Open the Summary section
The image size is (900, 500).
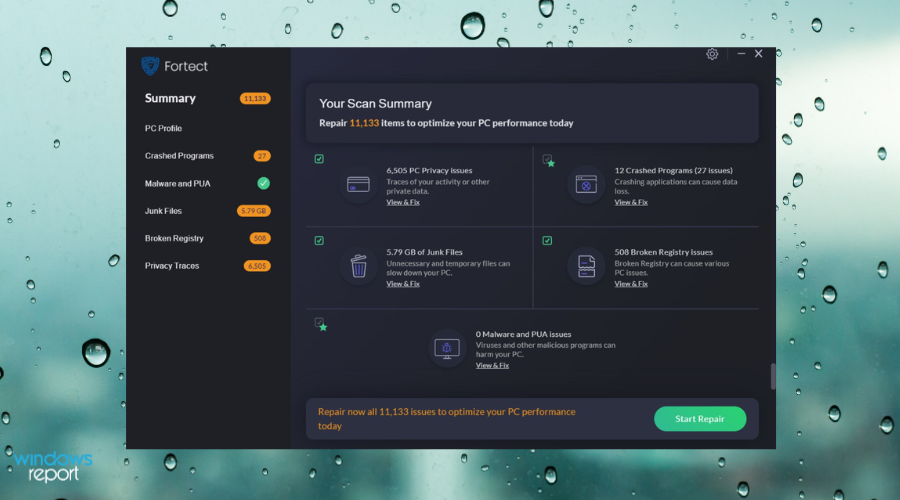pos(170,98)
